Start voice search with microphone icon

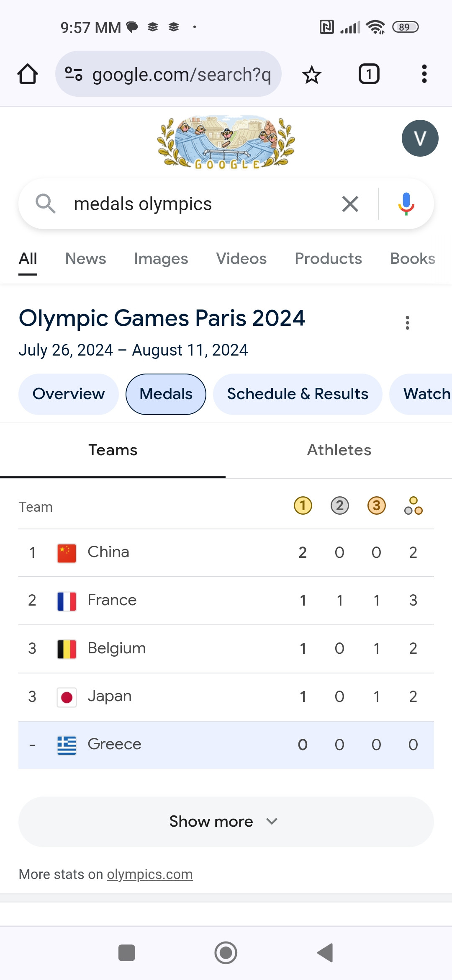pos(406,204)
